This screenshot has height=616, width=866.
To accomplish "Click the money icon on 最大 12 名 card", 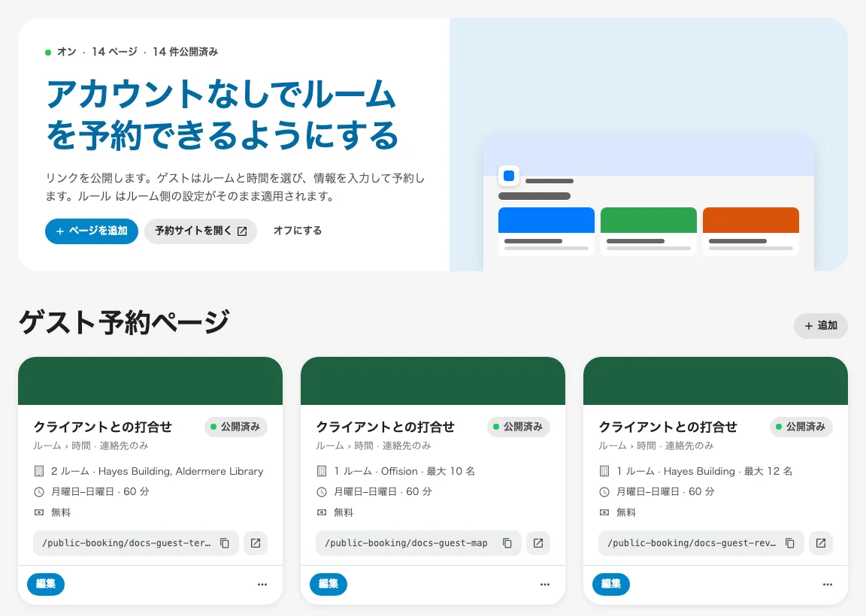I will point(604,512).
